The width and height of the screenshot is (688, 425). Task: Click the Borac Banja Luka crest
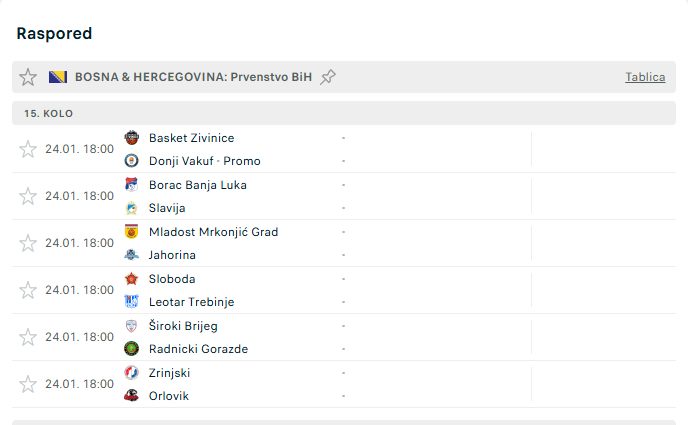pos(131,184)
